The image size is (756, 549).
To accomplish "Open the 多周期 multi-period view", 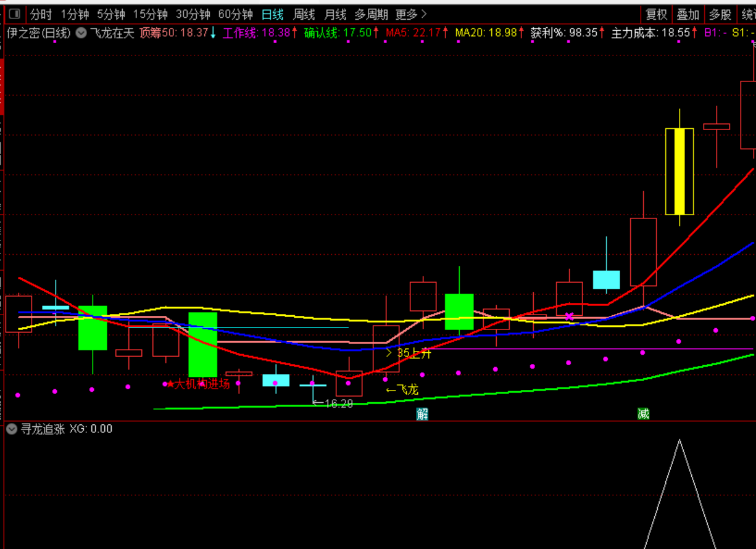I will pos(372,14).
